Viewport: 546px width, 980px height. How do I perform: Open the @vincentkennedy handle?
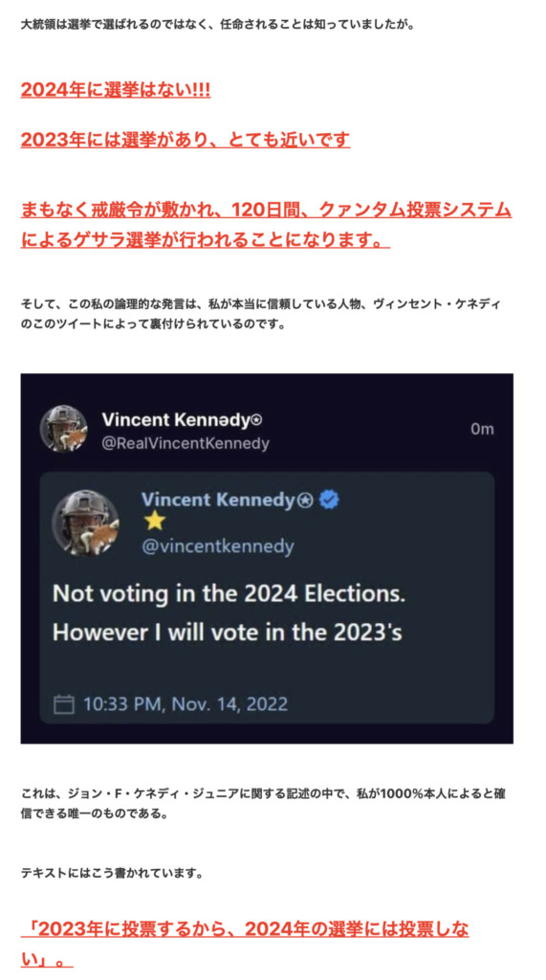pyautogui.click(x=217, y=546)
